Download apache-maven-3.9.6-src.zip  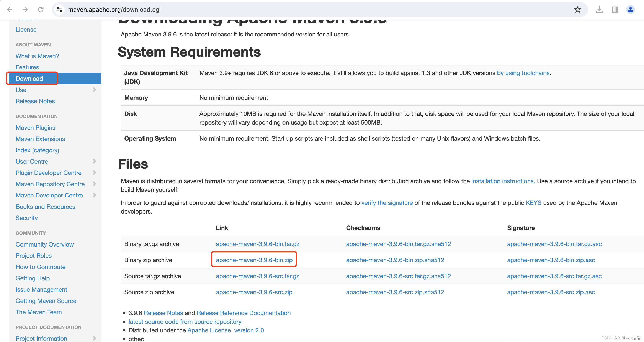point(254,292)
